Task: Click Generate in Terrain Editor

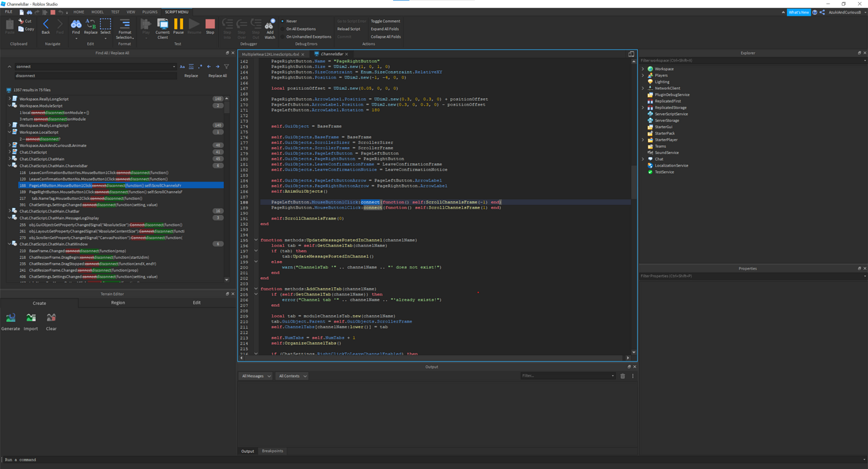Action: (x=11, y=322)
